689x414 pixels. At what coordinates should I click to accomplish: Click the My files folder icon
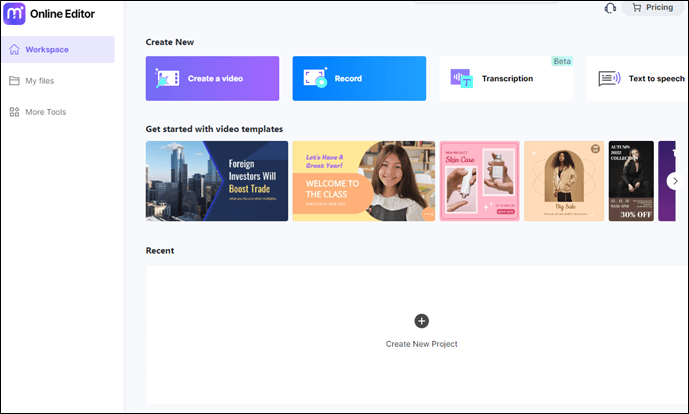[x=15, y=81]
